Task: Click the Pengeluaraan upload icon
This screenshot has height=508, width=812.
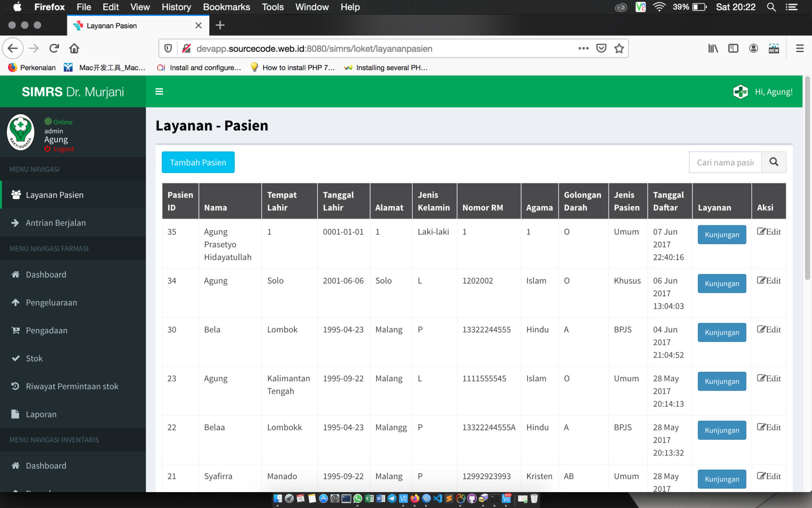Action: coord(15,302)
